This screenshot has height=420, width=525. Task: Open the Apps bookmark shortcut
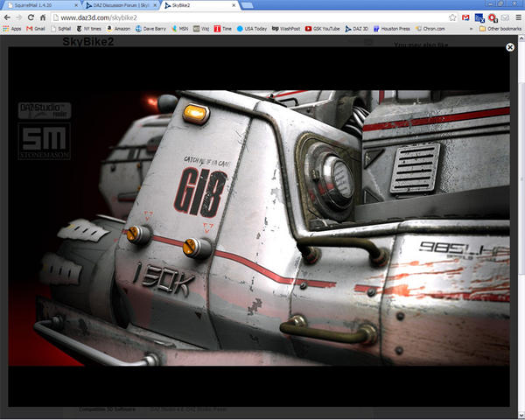click(x=12, y=29)
